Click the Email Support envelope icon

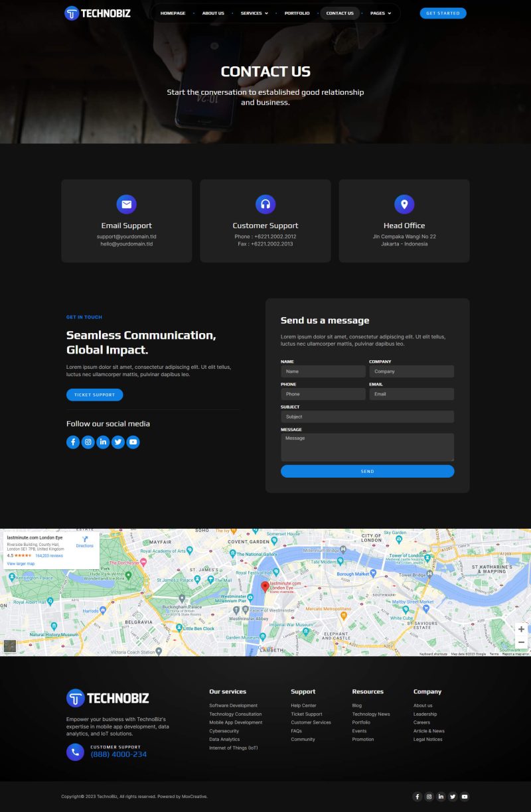tap(126, 204)
